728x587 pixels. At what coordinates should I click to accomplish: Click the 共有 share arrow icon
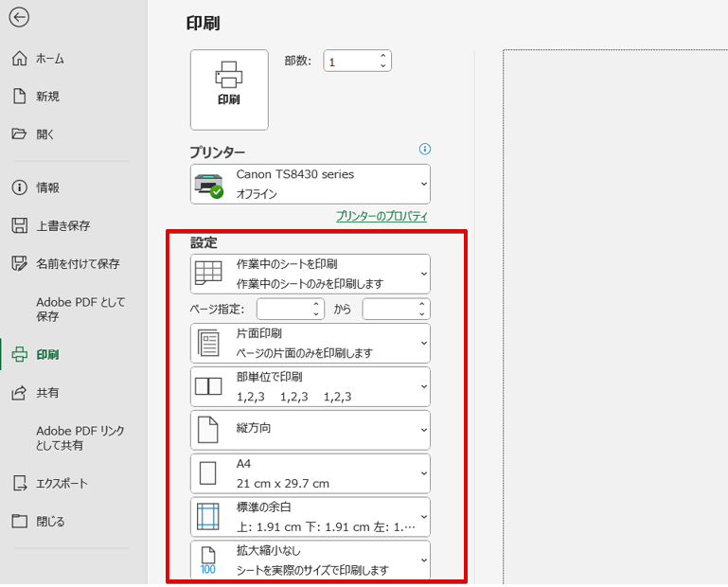[x=20, y=393]
